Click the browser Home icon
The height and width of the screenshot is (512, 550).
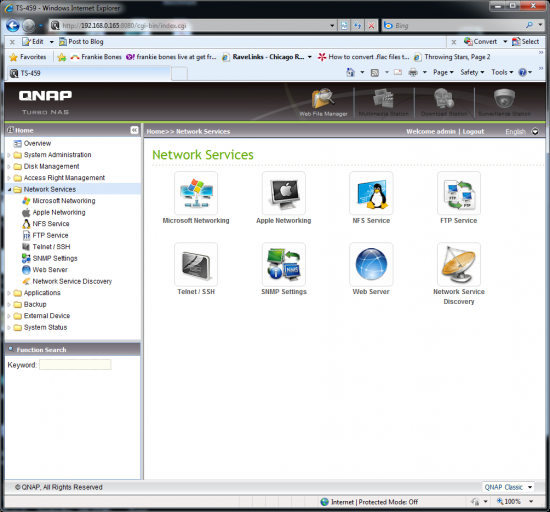click(x=350, y=72)
